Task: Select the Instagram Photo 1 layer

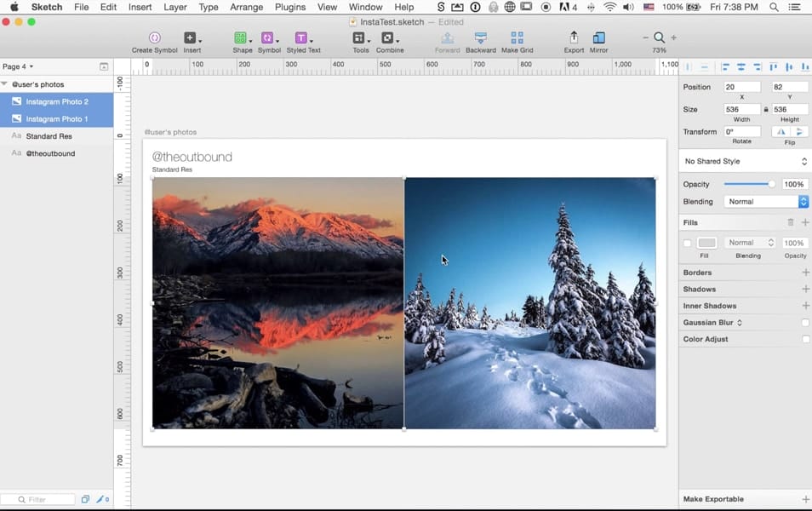Action: [x=58, y=118]
